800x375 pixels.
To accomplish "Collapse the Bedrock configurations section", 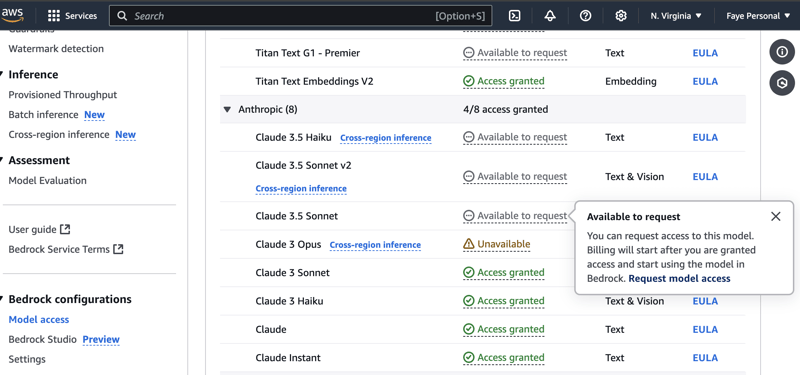I will 2,299.
